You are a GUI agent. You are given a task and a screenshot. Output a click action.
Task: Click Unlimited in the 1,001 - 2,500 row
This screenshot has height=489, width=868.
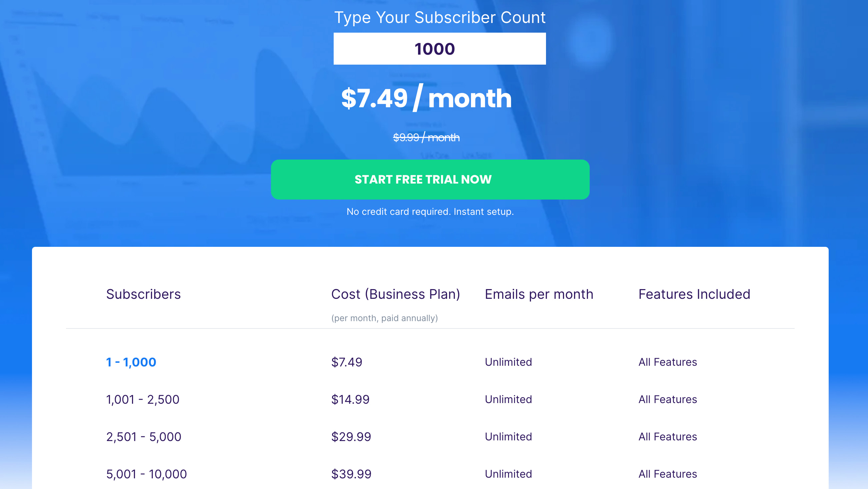(x=508, y=399)
